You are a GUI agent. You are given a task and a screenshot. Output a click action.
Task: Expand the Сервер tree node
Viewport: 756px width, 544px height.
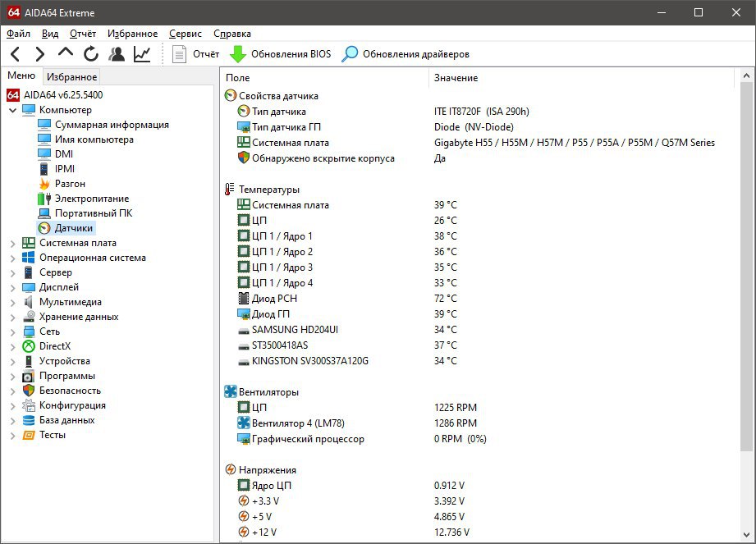[13, 273]
